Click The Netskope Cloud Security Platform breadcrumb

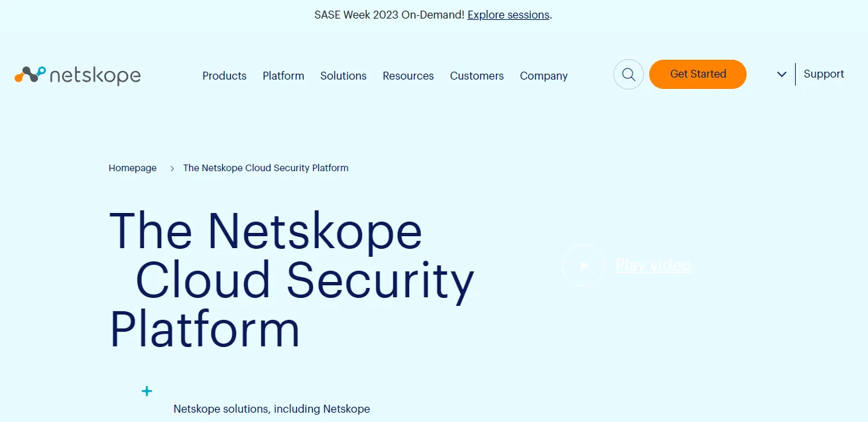[266, 168]
